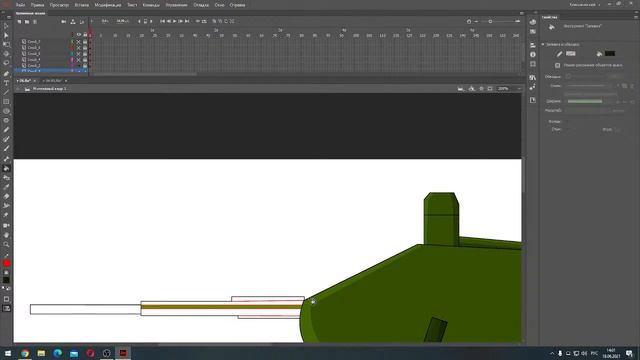Open the Align panel icon on right dock
The width and height of the screenshot is (640, 360).
point(533,45)
